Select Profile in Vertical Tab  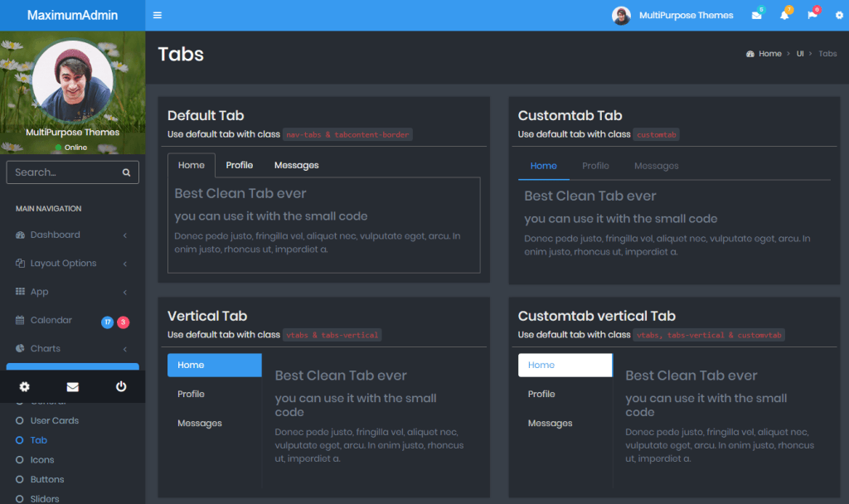pos(215,394)
